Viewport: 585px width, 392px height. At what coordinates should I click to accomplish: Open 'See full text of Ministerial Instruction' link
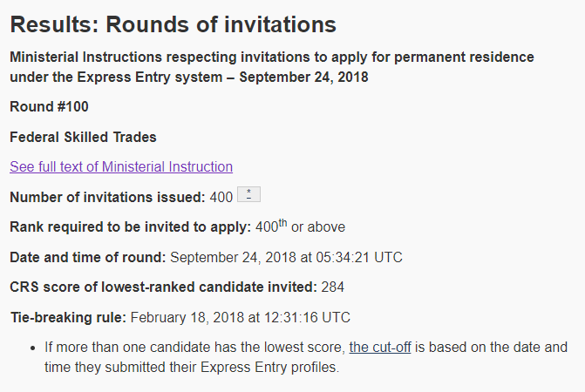tap(121, 166)
